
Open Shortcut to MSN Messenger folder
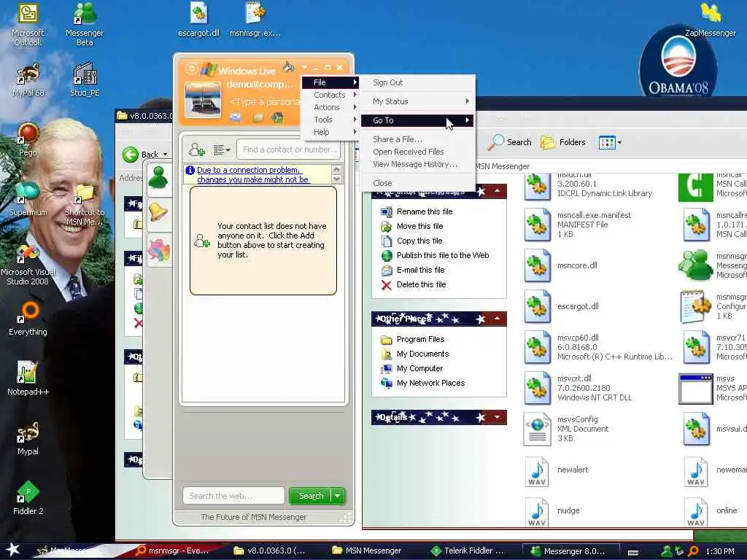[85, 204]
